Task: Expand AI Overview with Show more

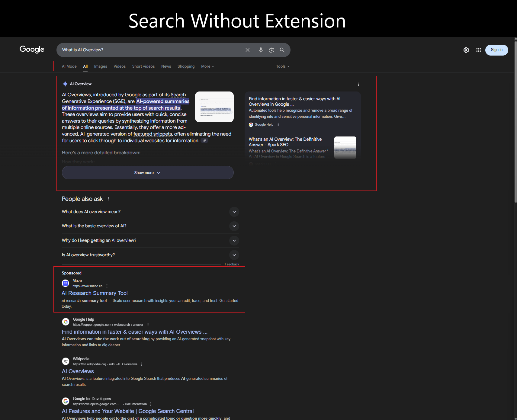Action: point(148,173)
